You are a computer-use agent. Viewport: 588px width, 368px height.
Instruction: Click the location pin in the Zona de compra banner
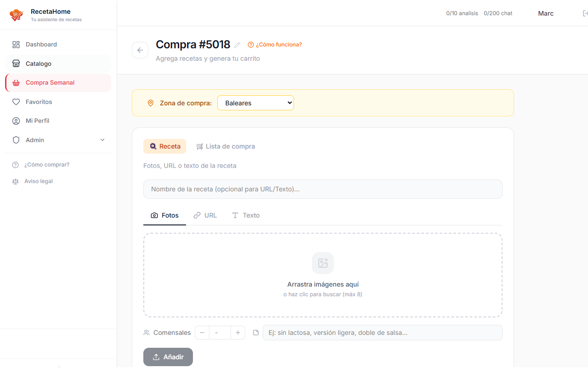pos(151,103)
